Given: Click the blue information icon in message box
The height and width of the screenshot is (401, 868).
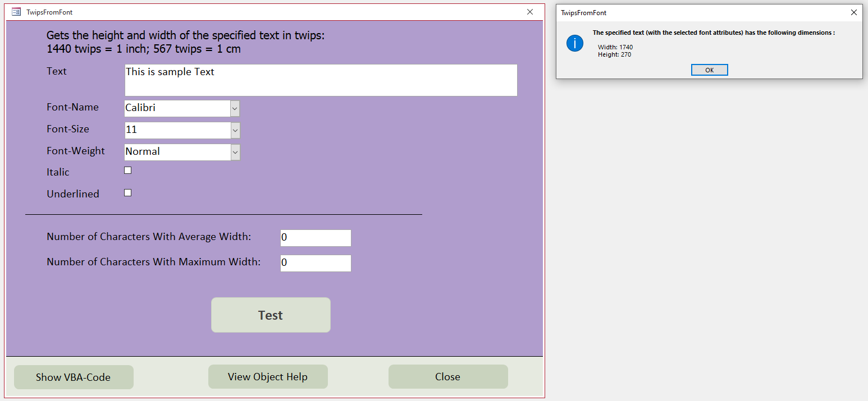Looking at the screenshot, I should pos(575,43).
